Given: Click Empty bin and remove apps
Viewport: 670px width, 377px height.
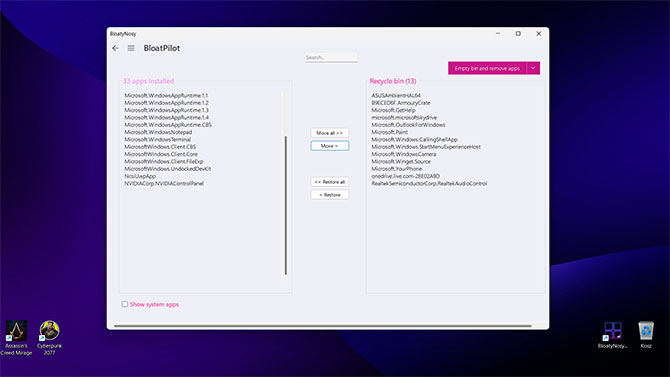Looking at the screenshot, I should click(487, 68).
